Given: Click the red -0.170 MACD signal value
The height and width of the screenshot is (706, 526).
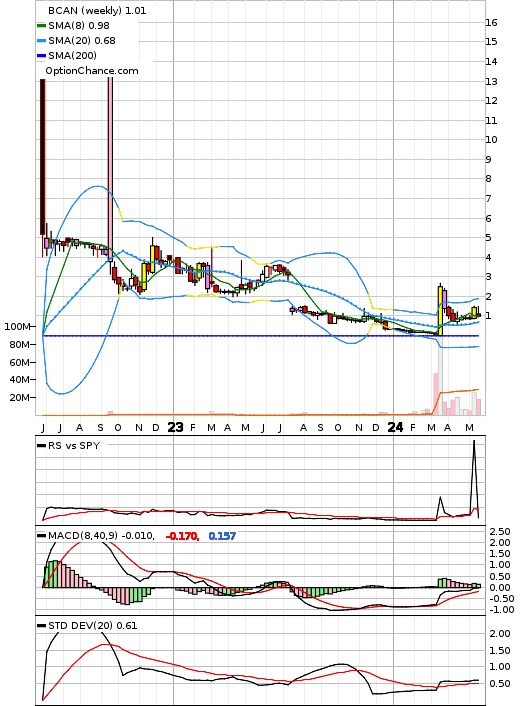Looking at the screenshot, I should point(182,536).
